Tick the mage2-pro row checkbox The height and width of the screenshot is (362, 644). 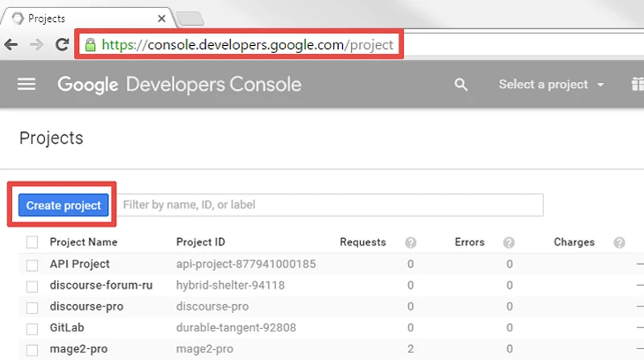click(x=32, y=350)
